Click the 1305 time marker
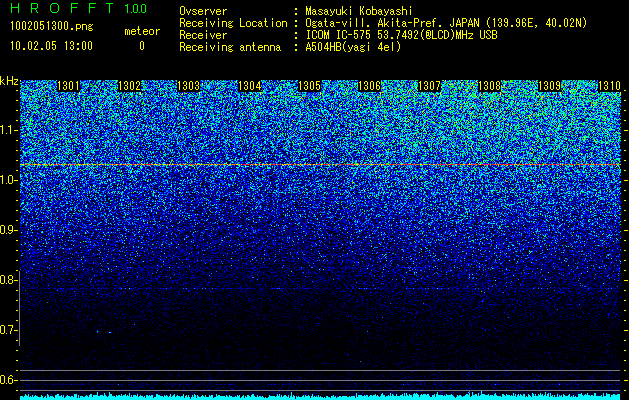The width and height of the screenshot is (629, 400). (310, 86)
